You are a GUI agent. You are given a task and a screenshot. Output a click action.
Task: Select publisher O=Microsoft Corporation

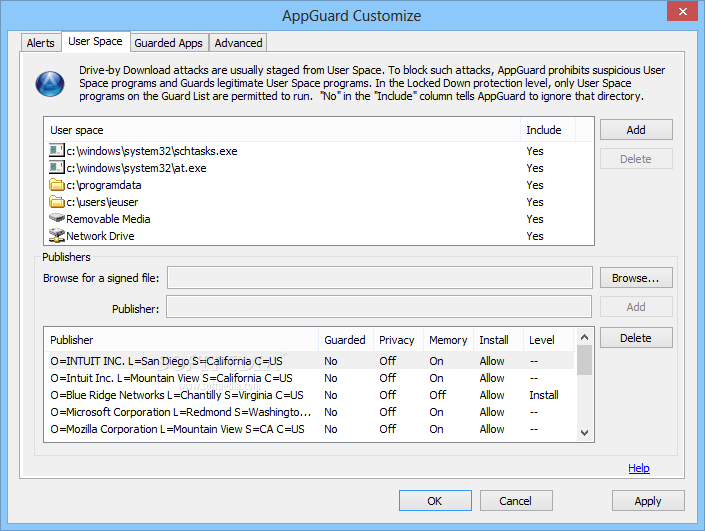[x=180, y=412]
